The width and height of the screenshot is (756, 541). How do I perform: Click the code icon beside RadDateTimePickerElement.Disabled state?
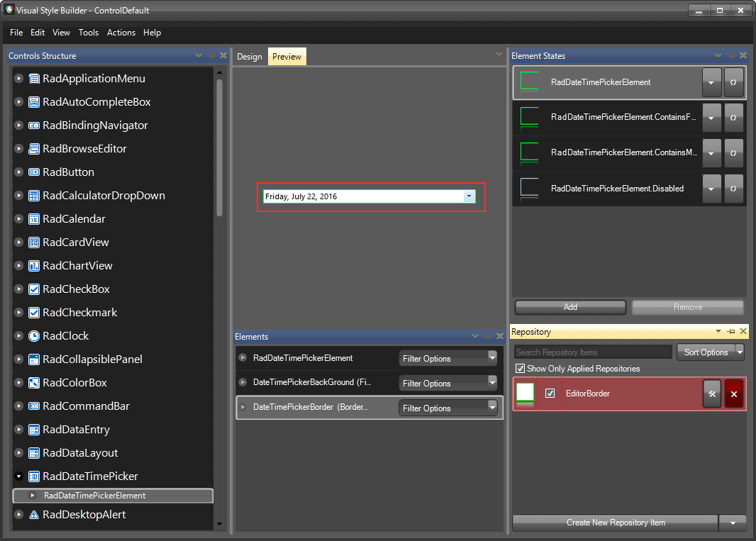click(733, 189)
